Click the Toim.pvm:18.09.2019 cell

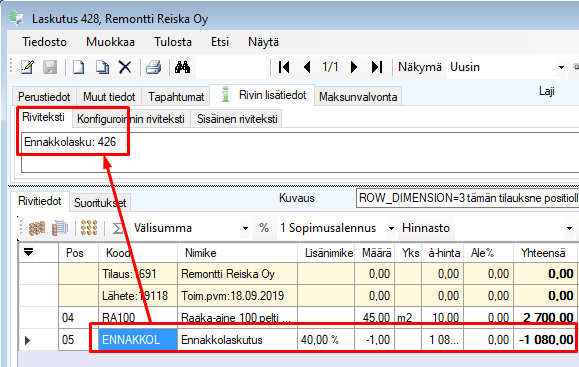click(237, 296)
